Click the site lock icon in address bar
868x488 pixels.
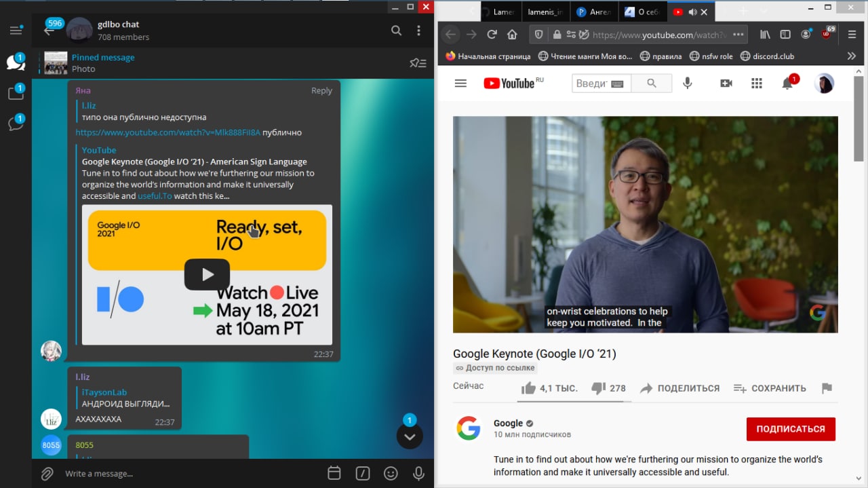pyautogui.click(x=557, y=35)
